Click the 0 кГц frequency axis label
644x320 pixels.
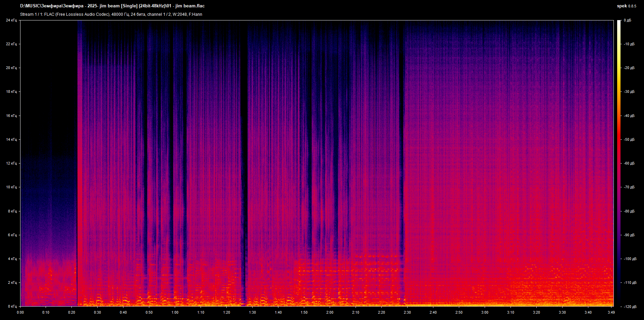pyautogui.click(x=12, y=306)
